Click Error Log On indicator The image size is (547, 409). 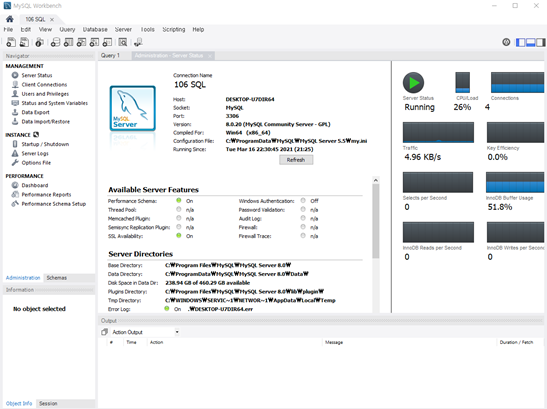coord(167,308)
